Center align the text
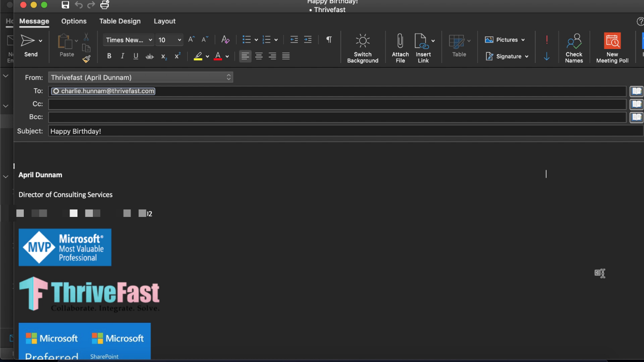Image resolution: width=644 pixels, height=362 pixels. tap(259, 56)
